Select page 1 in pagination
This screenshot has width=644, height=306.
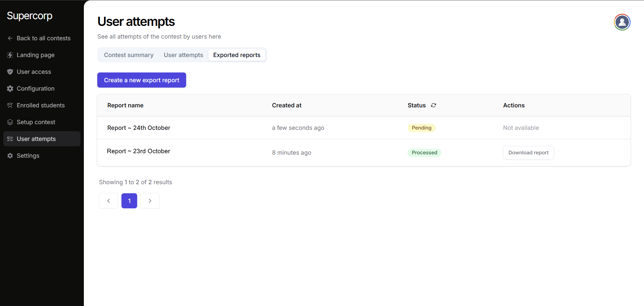point(129,201)
